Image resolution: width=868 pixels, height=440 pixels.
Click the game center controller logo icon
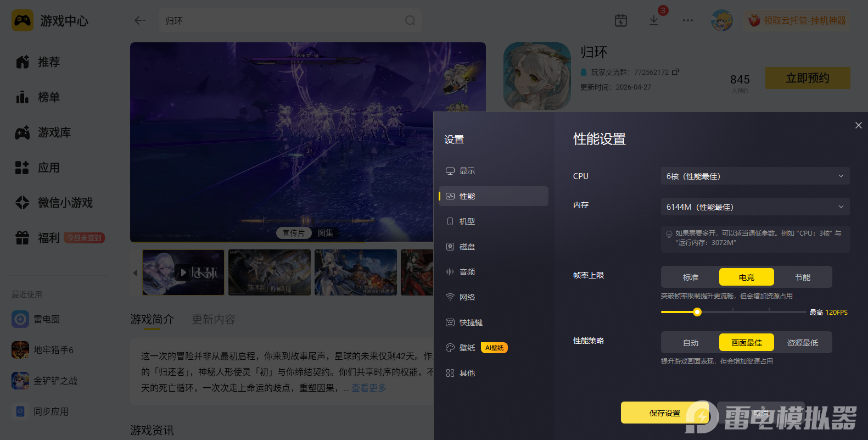23,20
